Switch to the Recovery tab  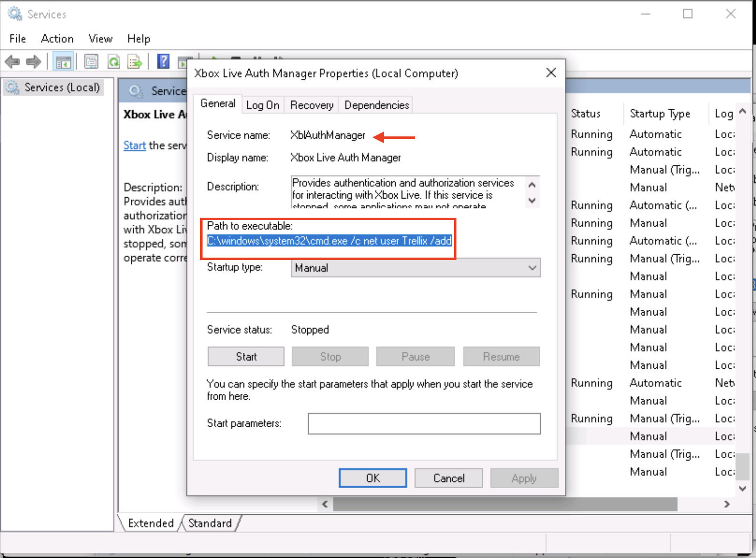311,105
